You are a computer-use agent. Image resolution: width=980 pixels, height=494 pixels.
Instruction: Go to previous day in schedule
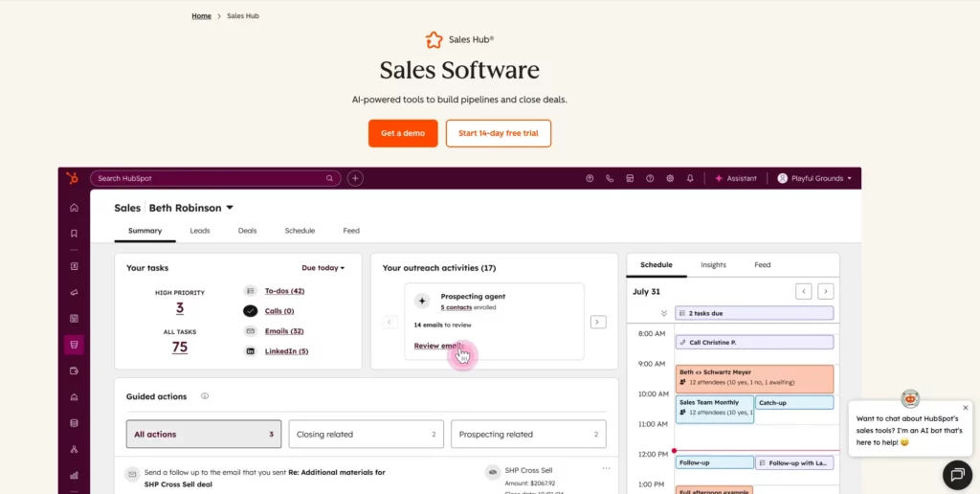click(803, 291)
